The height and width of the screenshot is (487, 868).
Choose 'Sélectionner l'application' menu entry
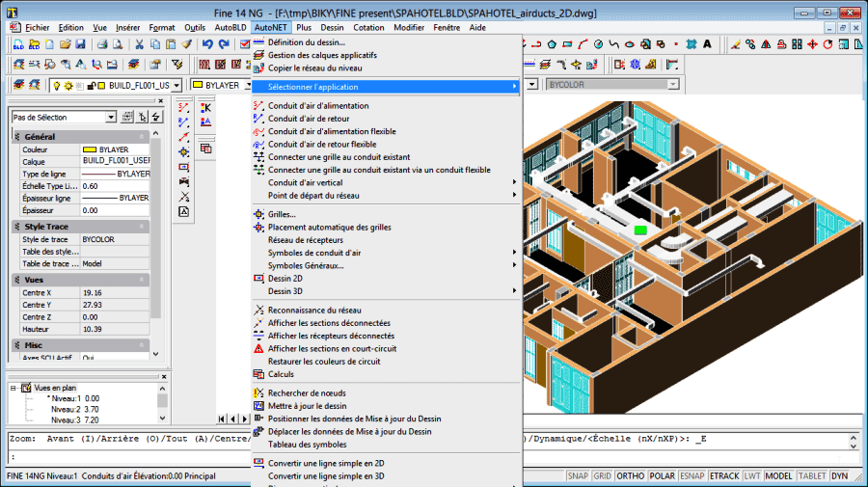coord(386,87)
